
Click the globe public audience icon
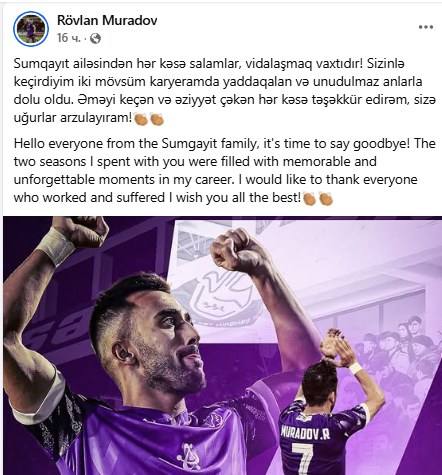tap(95, 39)
